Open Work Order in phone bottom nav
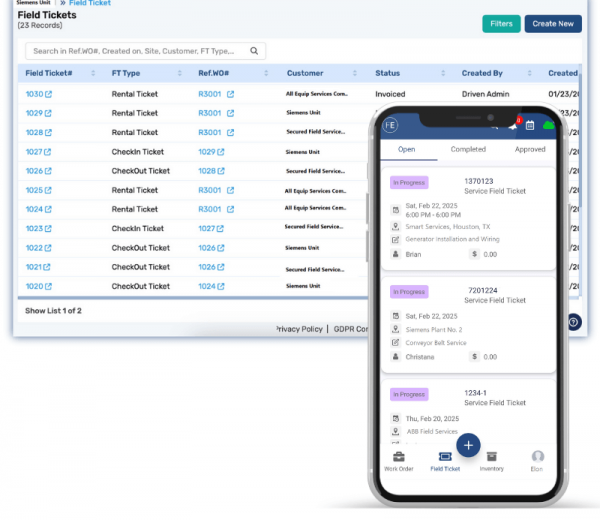This screenshot has height=520, width=600. coord(399,461)
